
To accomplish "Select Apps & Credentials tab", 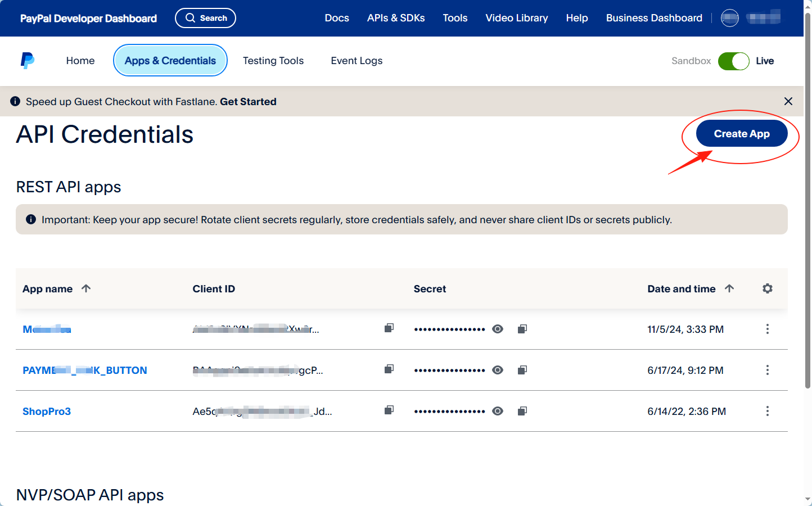I will point(170,60).
